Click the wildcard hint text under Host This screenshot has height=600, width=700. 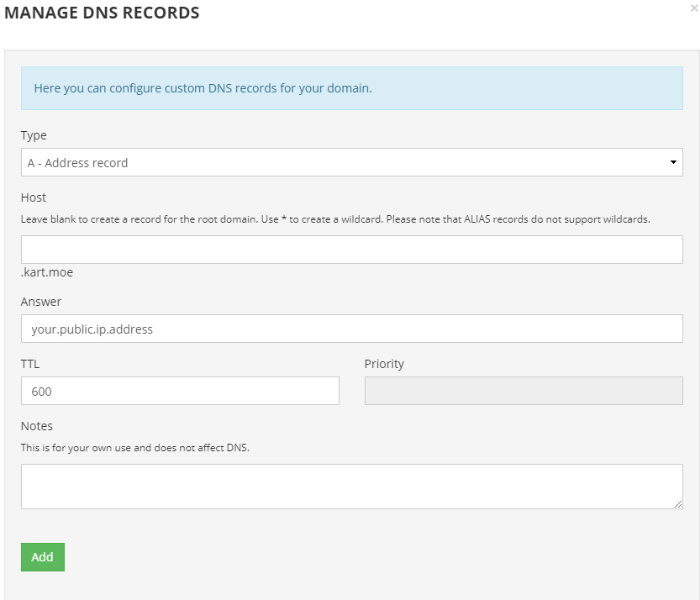click(x=335, y=219)
